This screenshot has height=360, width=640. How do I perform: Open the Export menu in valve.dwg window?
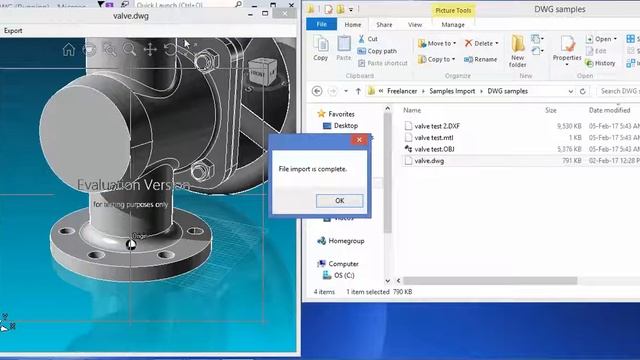point(13,31)
